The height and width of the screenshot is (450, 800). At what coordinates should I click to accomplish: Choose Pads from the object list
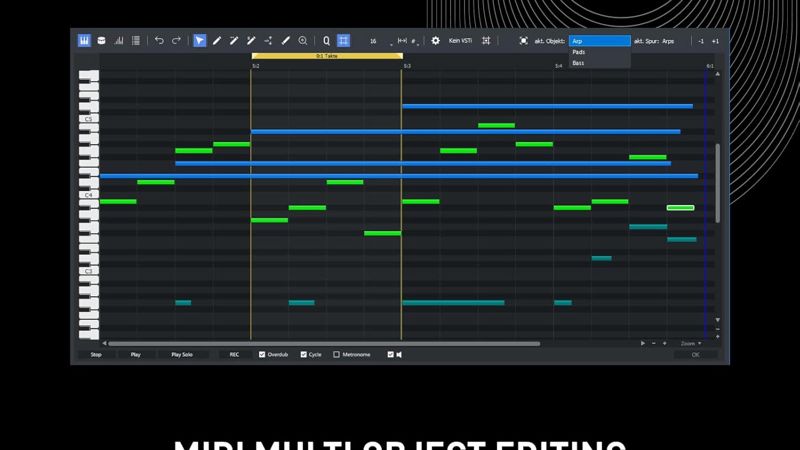[599, 52]
